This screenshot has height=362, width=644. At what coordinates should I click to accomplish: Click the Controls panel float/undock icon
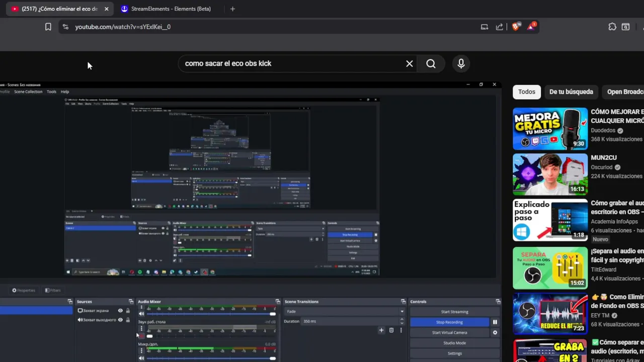[498, 302]
